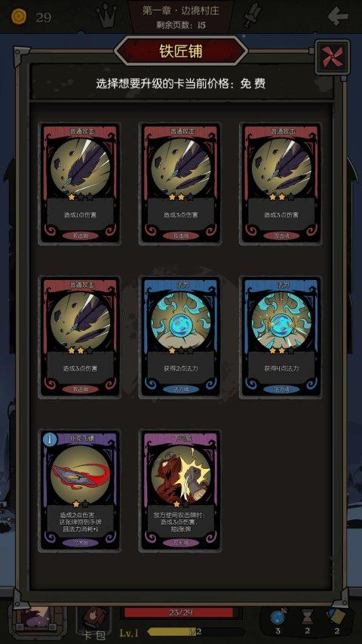
Task: Tap the hourglass counter icon
Action: click(x=307, y=618)
